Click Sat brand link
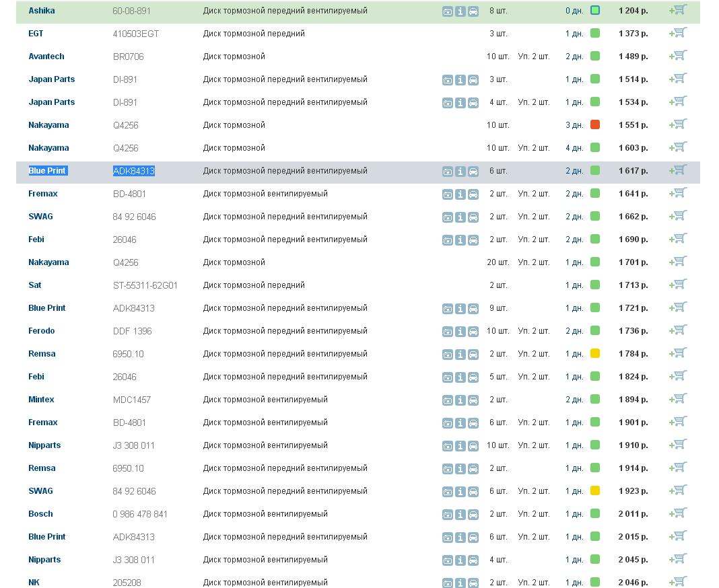Viewport: 719px width, 588px height. click(35, 285)
